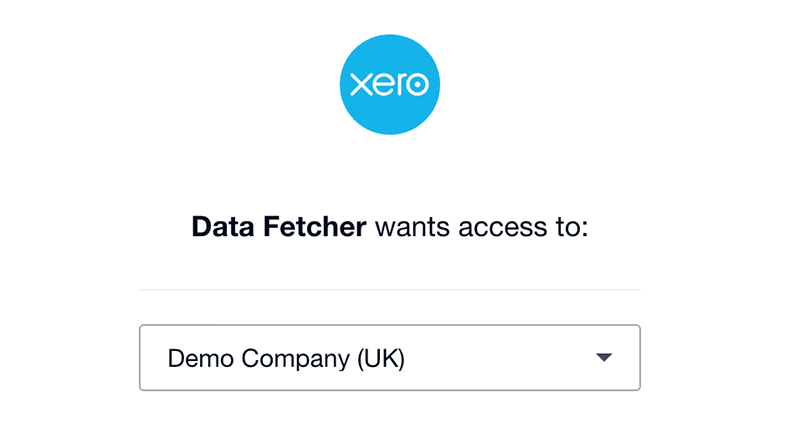Open the Demo Company (UK) dropdown

pos(390,358)
